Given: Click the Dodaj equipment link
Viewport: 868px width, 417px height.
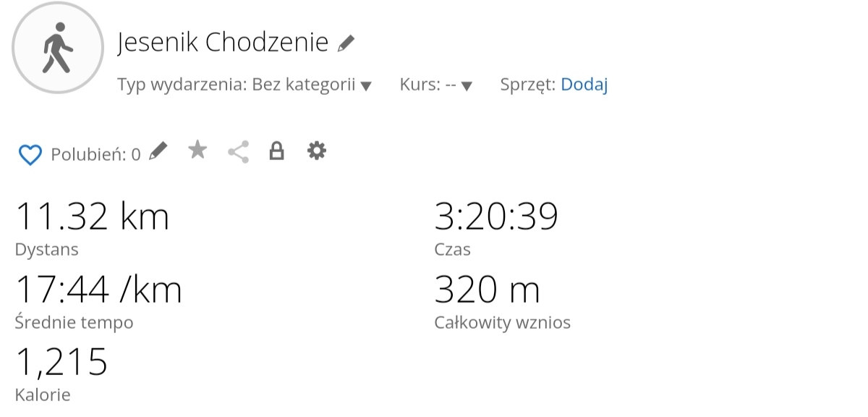Looking at the screenshot, I should click(x=584, y=85).
